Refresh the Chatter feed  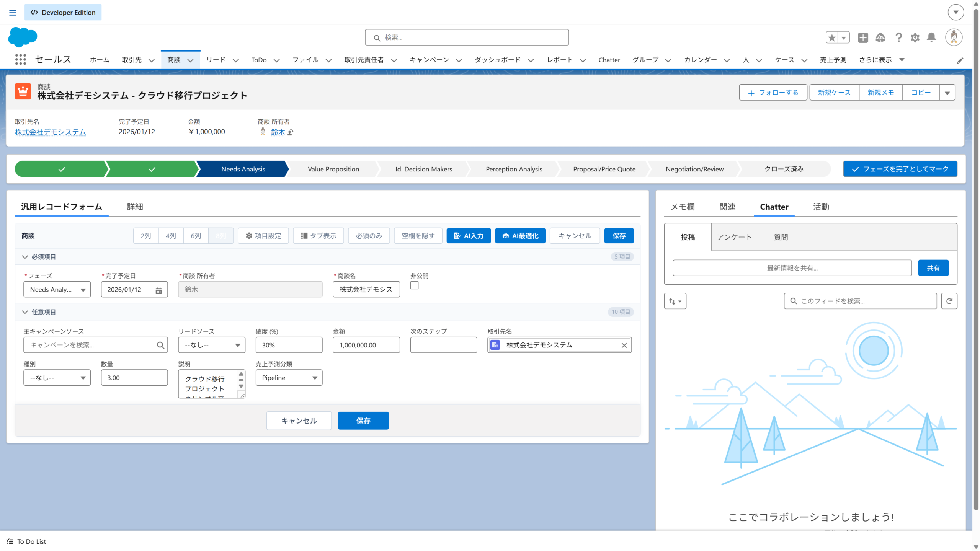[x=949, y=301]
